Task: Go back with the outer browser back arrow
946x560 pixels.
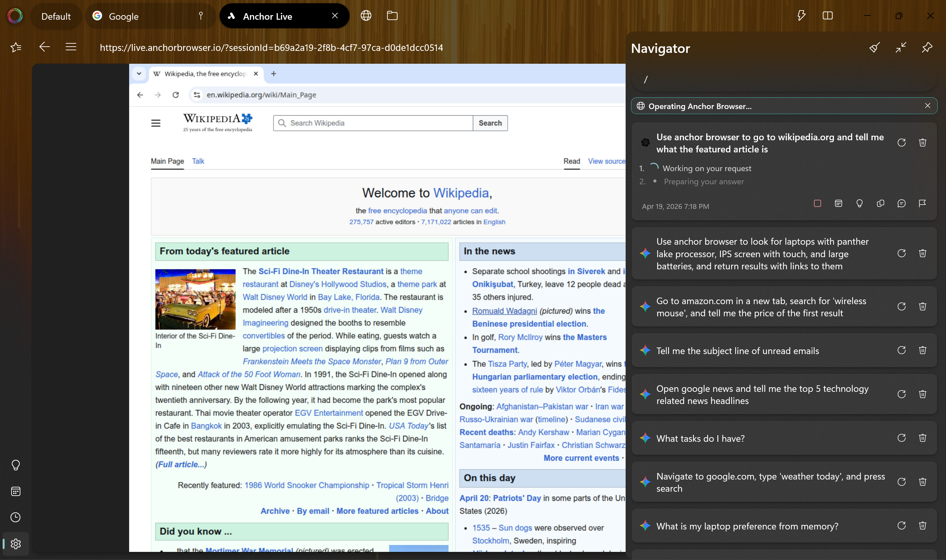Action: [x=45, y=47]
